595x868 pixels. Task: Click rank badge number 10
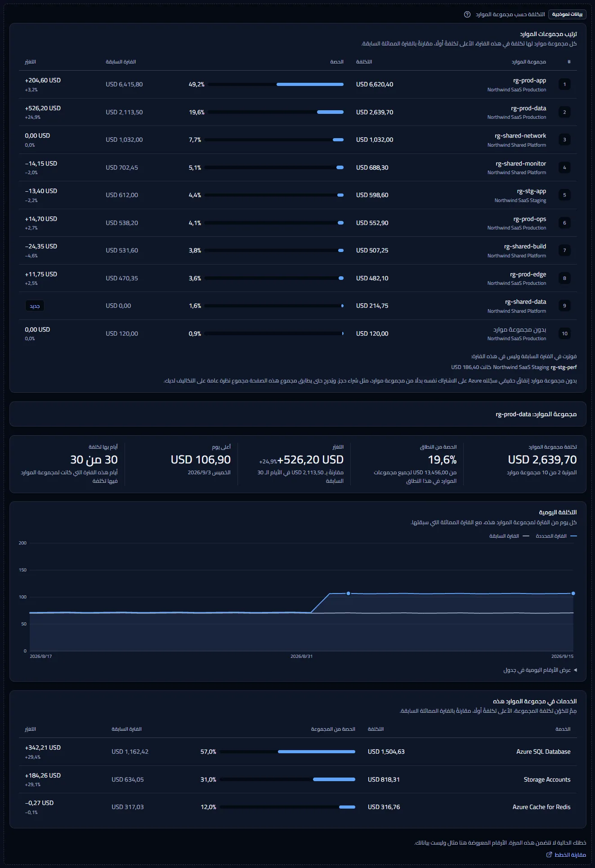pyautogui.click(x=564, y=333)
